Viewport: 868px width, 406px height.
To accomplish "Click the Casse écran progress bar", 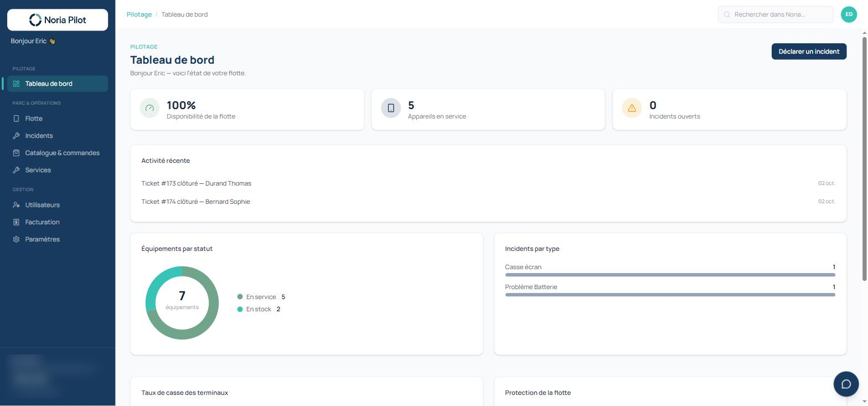I will [x=670, y=275].
